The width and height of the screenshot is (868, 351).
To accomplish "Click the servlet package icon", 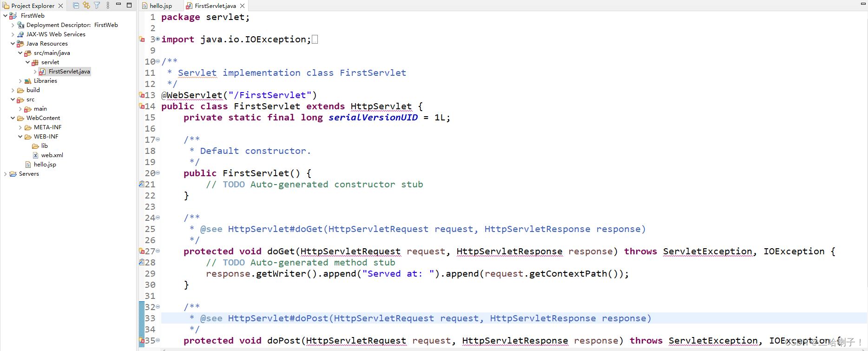I will click(35, 62).
